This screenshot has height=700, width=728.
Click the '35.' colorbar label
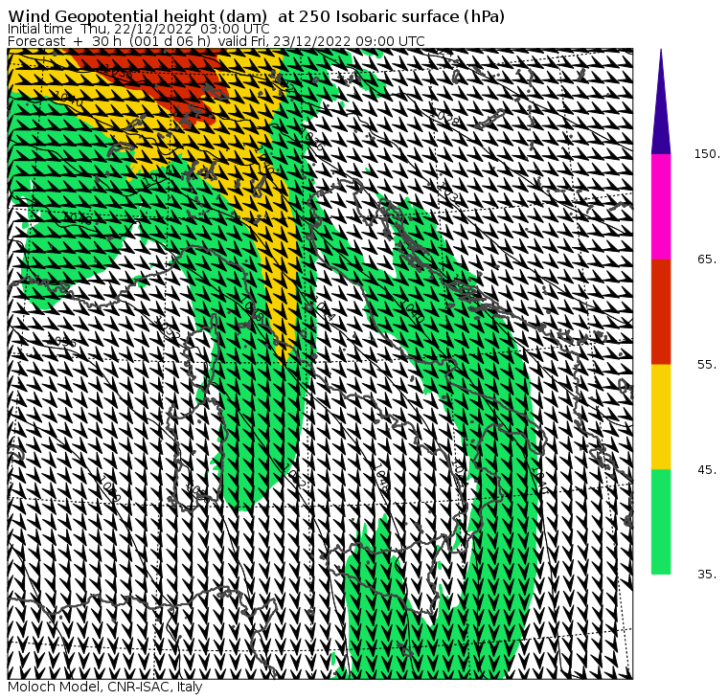pos(707,575)
